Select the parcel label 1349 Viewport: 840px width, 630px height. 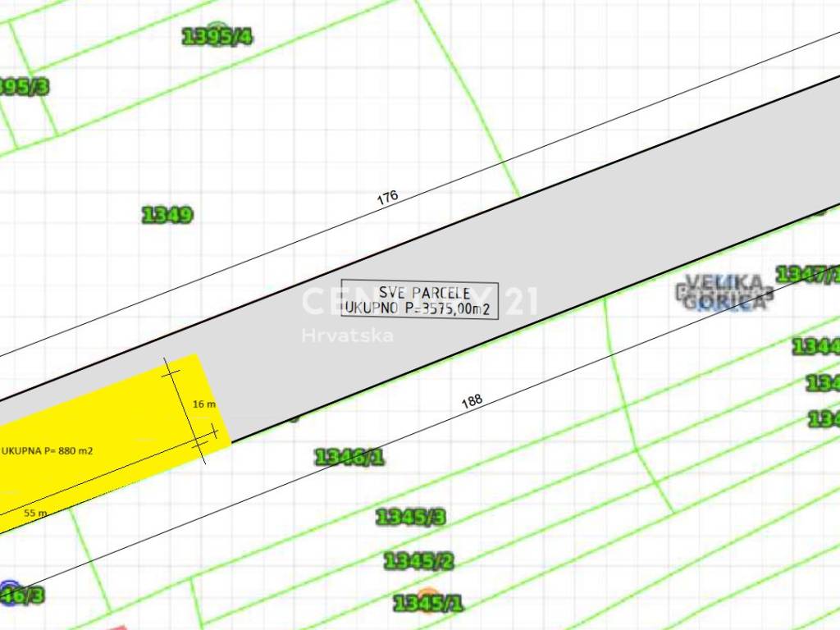[x=167, y=215]
